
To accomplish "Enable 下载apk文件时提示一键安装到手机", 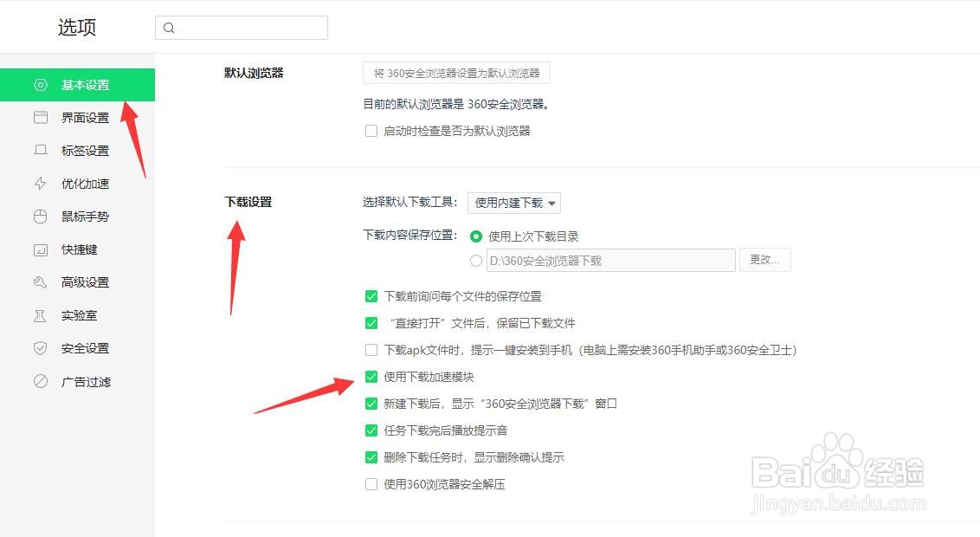I will coord(371,350).
